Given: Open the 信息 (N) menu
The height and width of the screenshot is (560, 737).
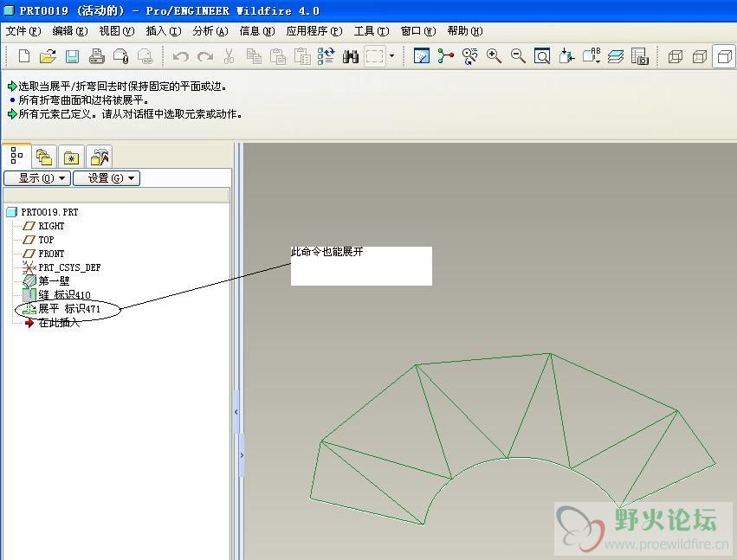Looking at the screenshot, I should (257, 31).
